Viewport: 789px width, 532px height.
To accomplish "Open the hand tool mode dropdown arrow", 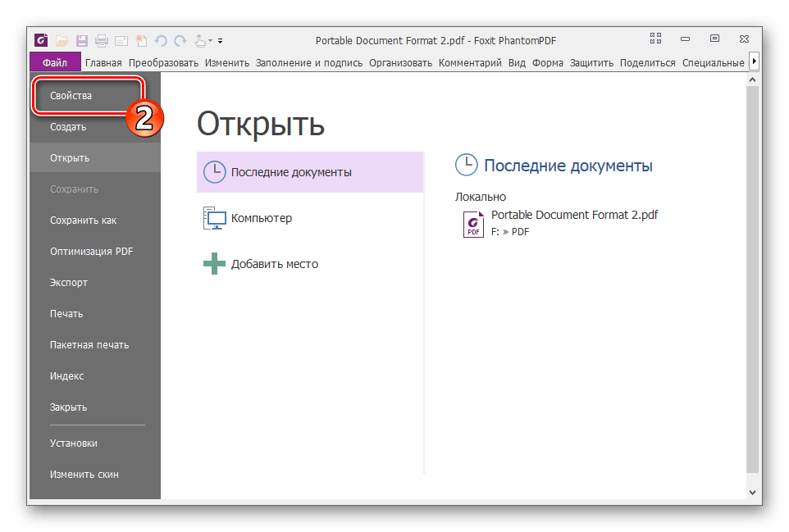I will pos(211,40).
